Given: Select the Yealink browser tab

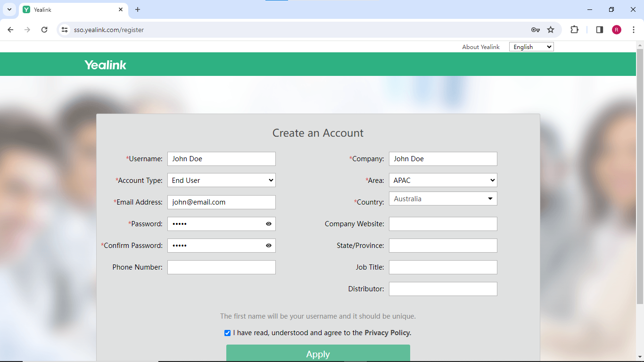Looking at the screenshot, I should click(71, 9).
